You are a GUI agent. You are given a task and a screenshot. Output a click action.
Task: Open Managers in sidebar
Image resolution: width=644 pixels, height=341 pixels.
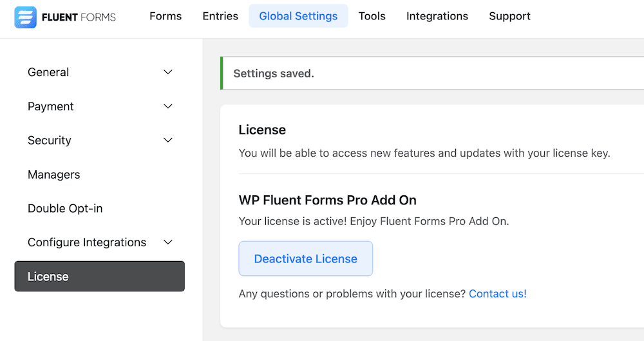tap(54, 175)
